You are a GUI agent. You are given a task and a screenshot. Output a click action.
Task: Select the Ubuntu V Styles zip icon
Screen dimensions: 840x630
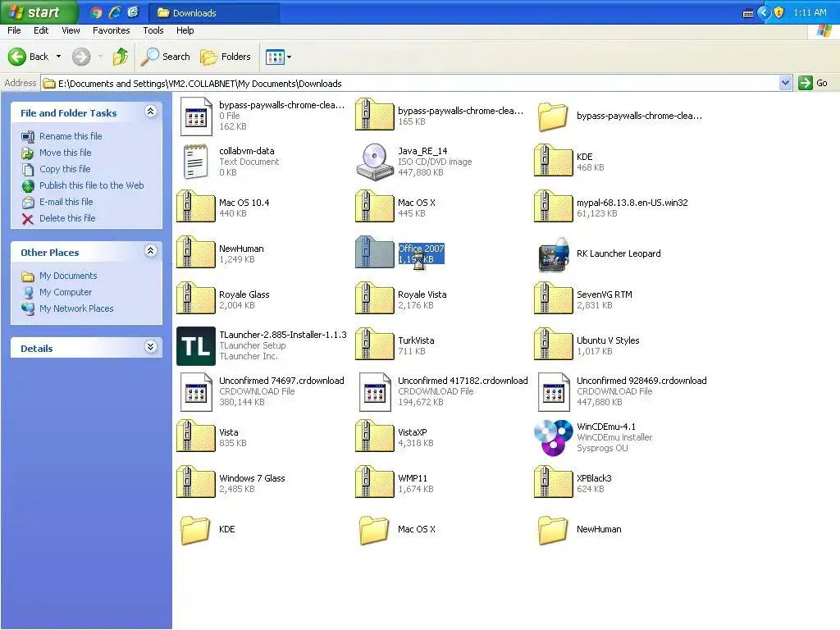(x=554, y=345)
